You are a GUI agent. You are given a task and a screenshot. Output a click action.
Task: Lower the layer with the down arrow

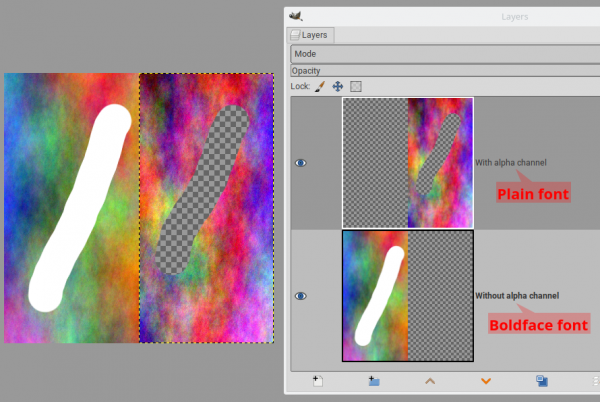pos(486,381)
